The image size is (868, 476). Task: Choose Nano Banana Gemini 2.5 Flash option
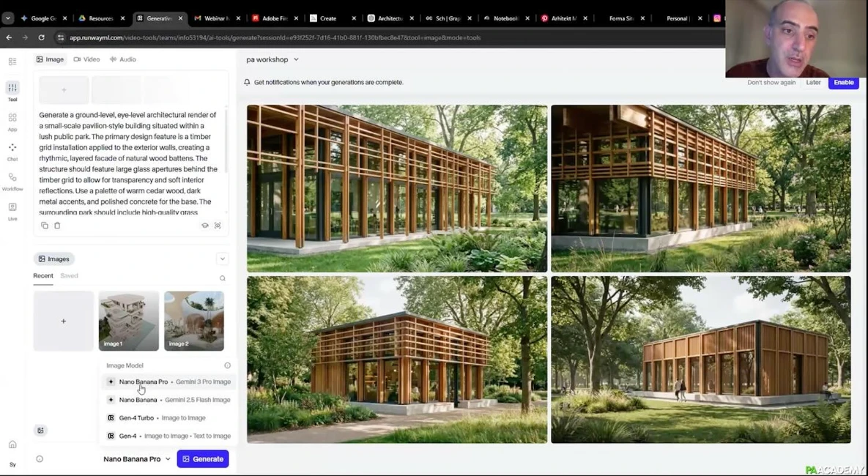tap(138, 400)
